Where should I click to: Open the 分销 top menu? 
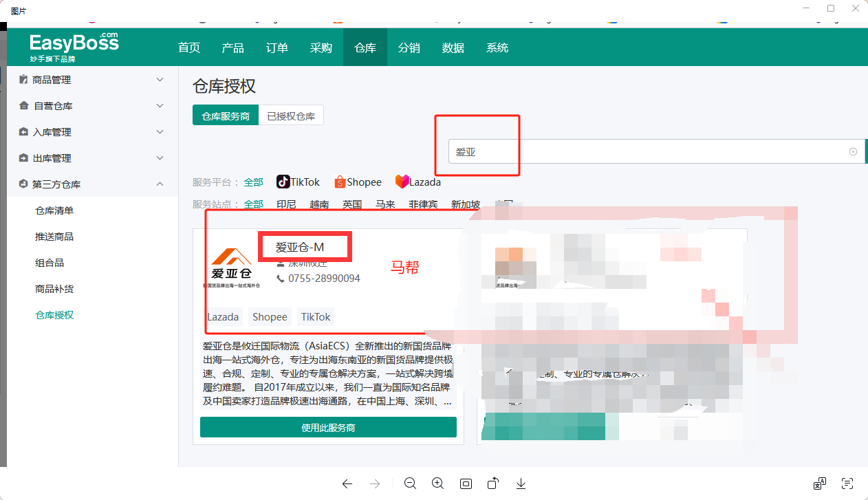[x=409, y=48]
